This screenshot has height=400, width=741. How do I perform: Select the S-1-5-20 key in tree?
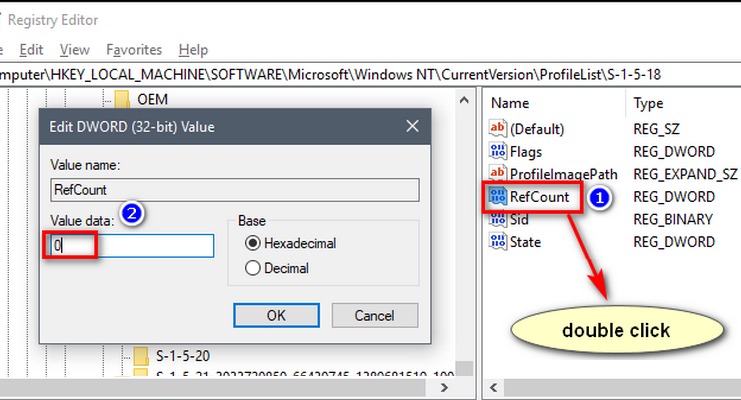point(183,356)
